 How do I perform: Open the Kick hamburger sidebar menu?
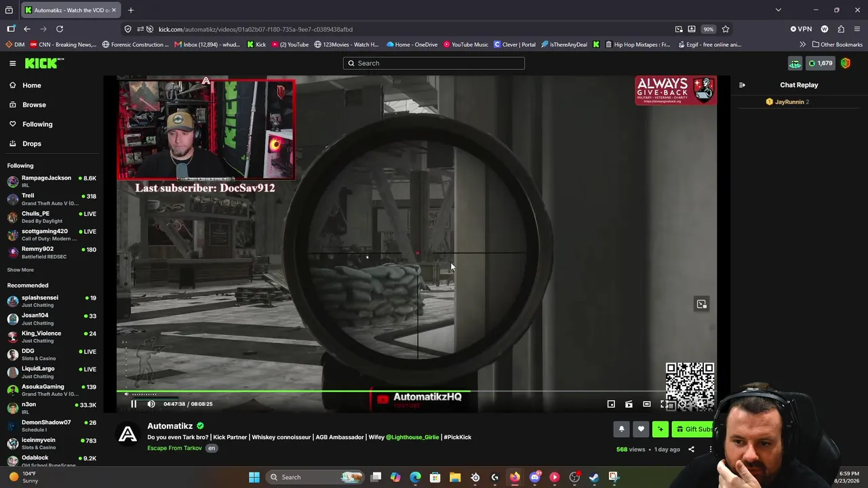pos(12,63)
